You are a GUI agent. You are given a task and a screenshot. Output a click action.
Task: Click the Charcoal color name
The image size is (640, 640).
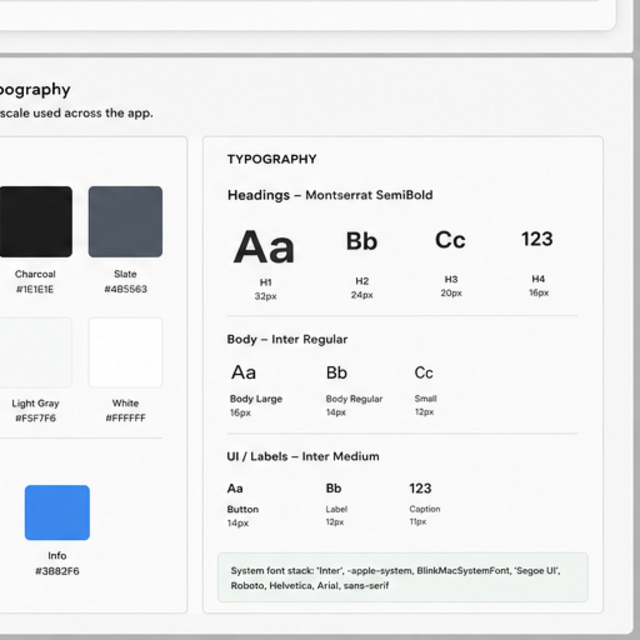(35, 274)
